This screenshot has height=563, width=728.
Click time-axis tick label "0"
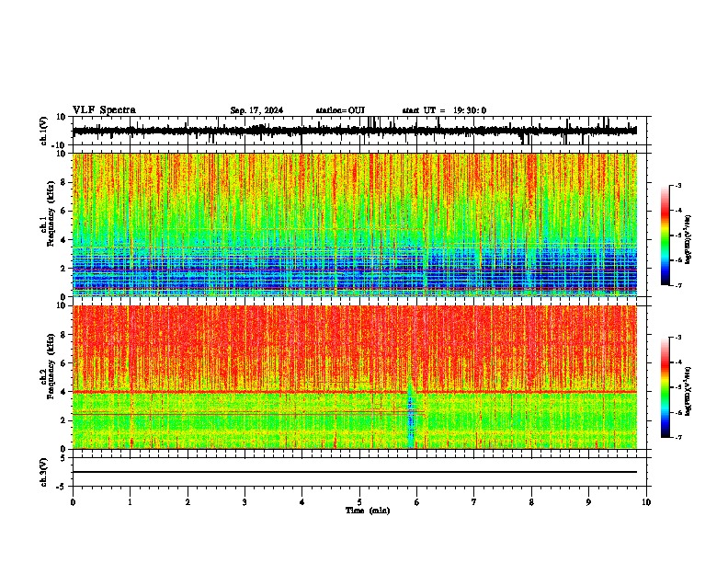tap(73, 502)
